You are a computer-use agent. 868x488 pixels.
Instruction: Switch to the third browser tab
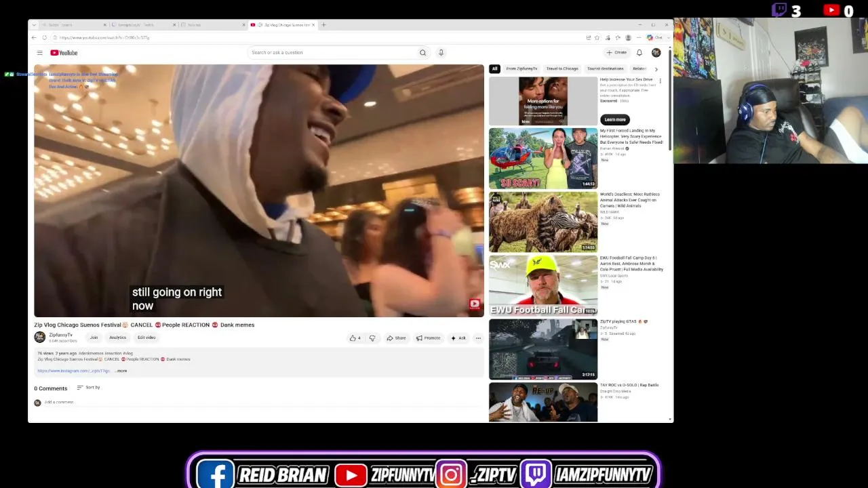212,25
